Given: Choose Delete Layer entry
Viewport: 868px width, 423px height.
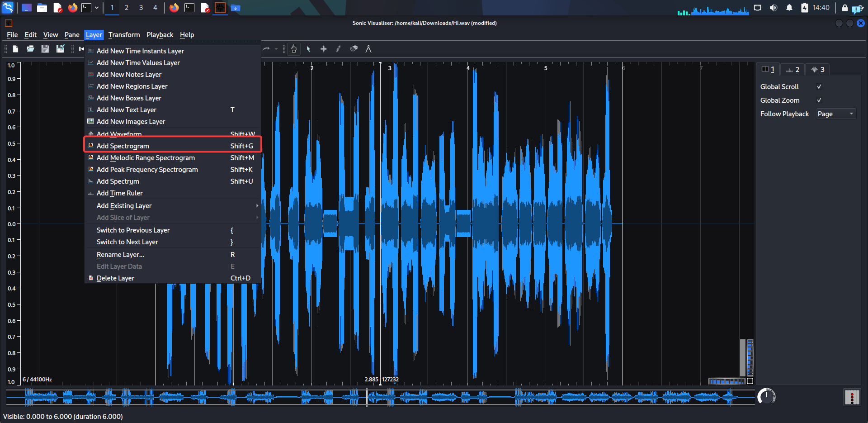Looking at the screenshot, I should [x=173, y=278].
